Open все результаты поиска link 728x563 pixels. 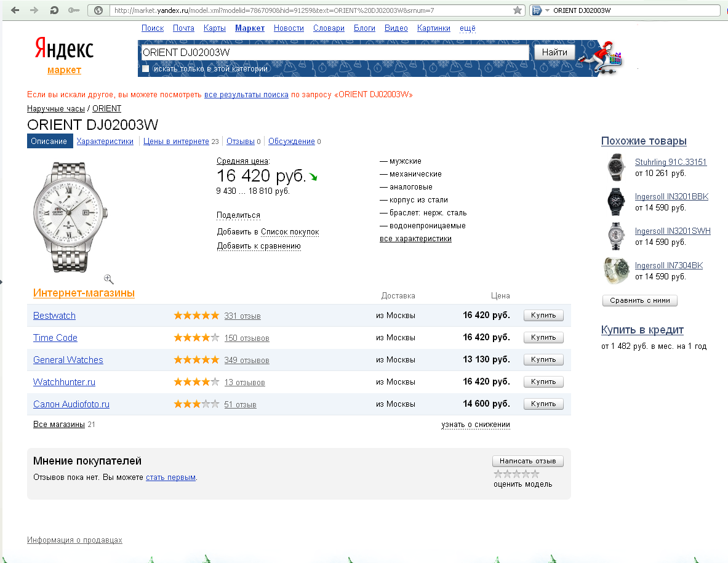tap(246, 95)
